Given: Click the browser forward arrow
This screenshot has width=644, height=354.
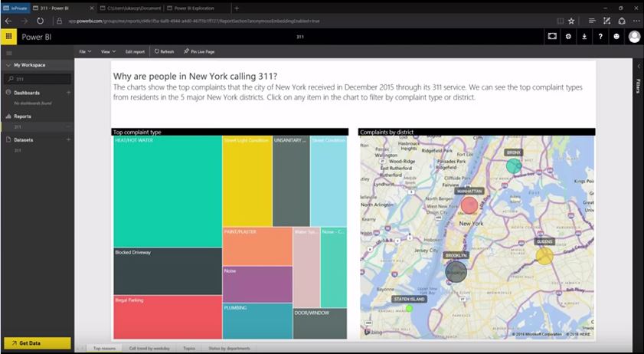Looking at the screenshot, I should click(25, 21).
